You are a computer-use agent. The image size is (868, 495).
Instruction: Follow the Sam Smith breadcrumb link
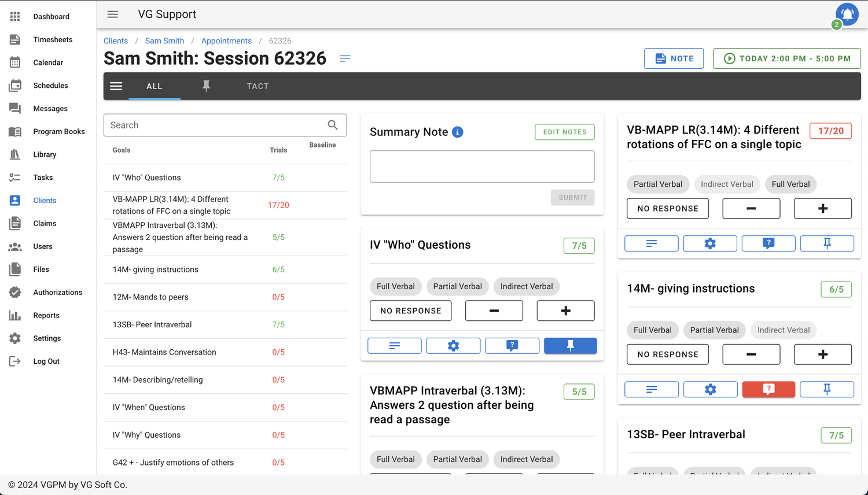click(164, 41)
